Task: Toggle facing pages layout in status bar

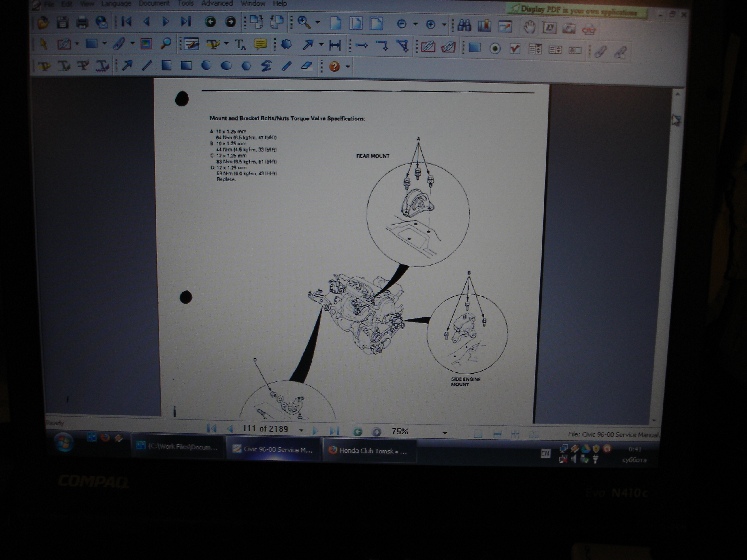Action: click(515, 434)
